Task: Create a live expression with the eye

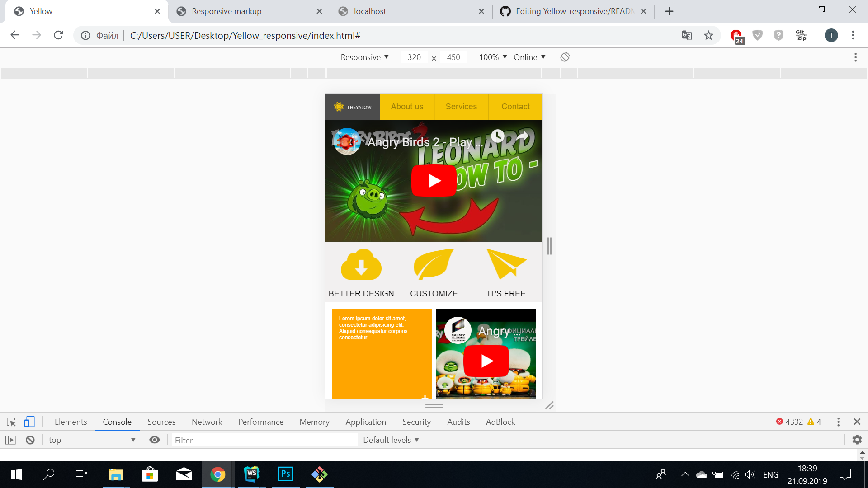Action: tap(155, 440)
